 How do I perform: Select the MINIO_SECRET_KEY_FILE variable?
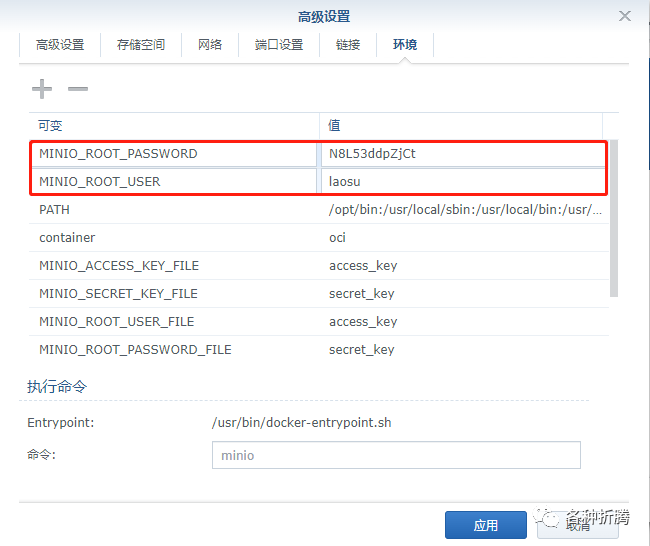tap(118, 294)
